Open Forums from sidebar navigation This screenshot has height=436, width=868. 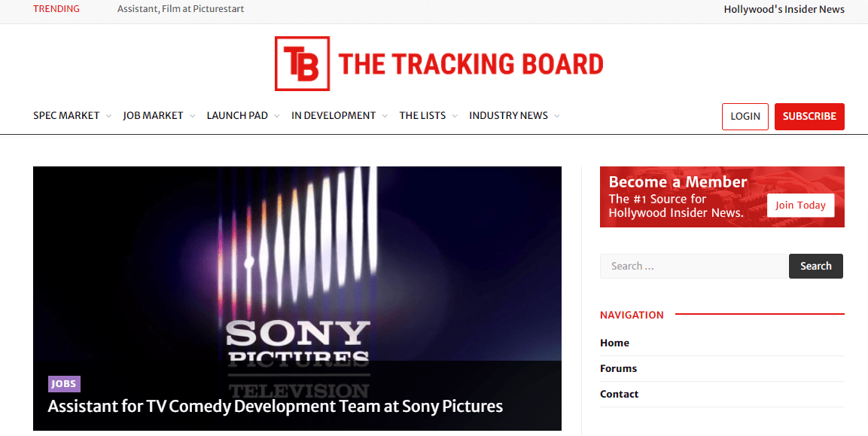(x=618, y=368)
